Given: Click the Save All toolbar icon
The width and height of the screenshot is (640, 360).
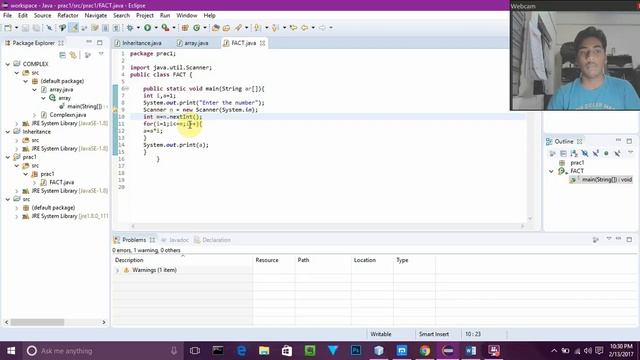Looking at the screenshot, I should (x=36, y=28).
